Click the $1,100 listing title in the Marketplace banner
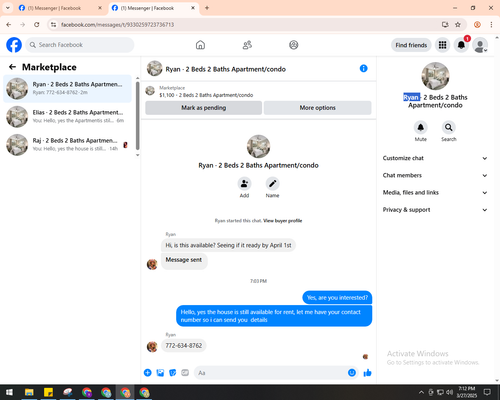Image resolution: width=500 pixels, height=400 pixels. coord(206,95)
